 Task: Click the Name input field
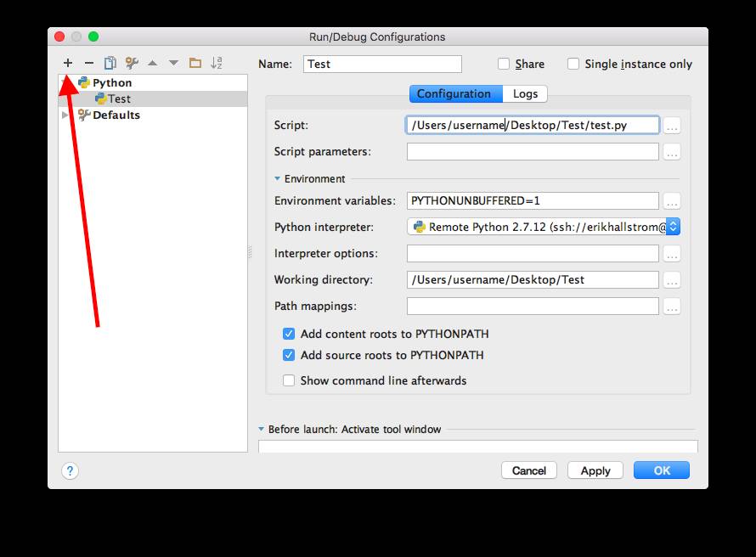point(382,64)
